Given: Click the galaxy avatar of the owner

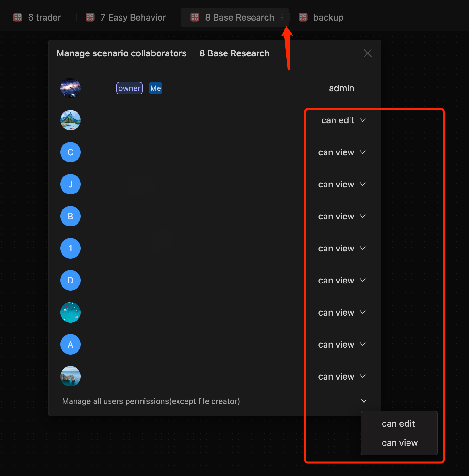Looking at the screenshot, I should point(70,88).
